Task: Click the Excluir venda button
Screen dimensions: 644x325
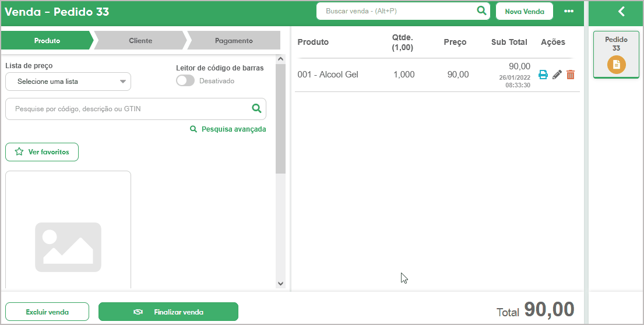Action: point(47,312)
